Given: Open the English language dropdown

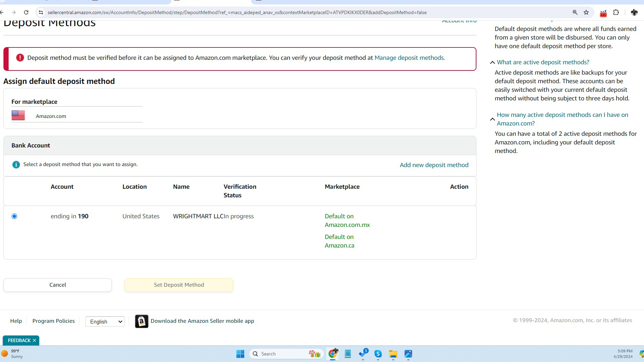Looking at the screenshot, I should 105,321.
